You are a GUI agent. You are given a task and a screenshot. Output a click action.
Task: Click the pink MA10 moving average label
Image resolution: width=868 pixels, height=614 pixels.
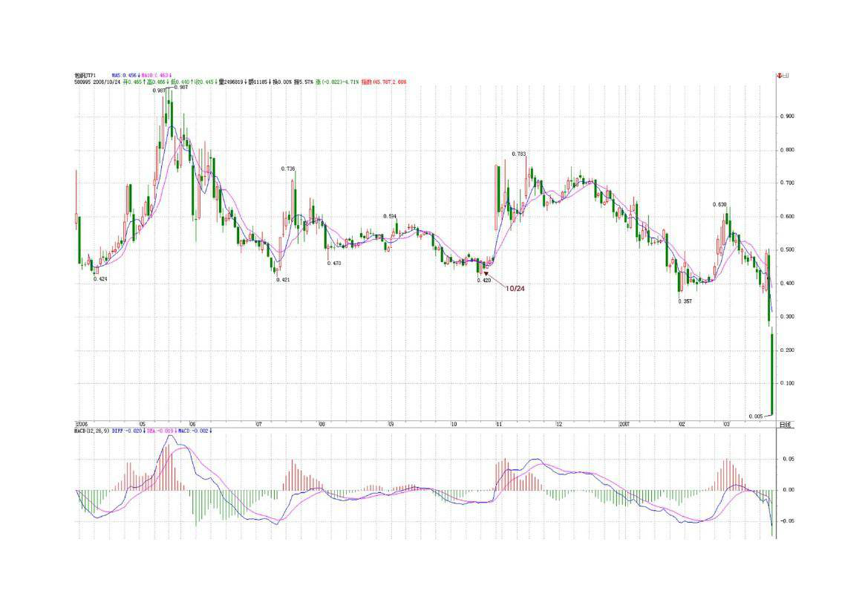pyautogui.click(x=156, y=76)
